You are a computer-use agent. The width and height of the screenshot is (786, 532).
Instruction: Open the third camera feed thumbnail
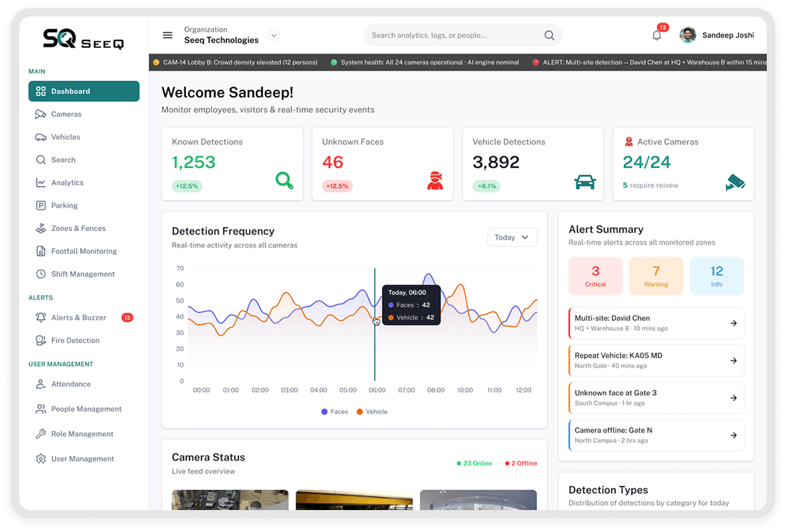[x=478, y=500]
